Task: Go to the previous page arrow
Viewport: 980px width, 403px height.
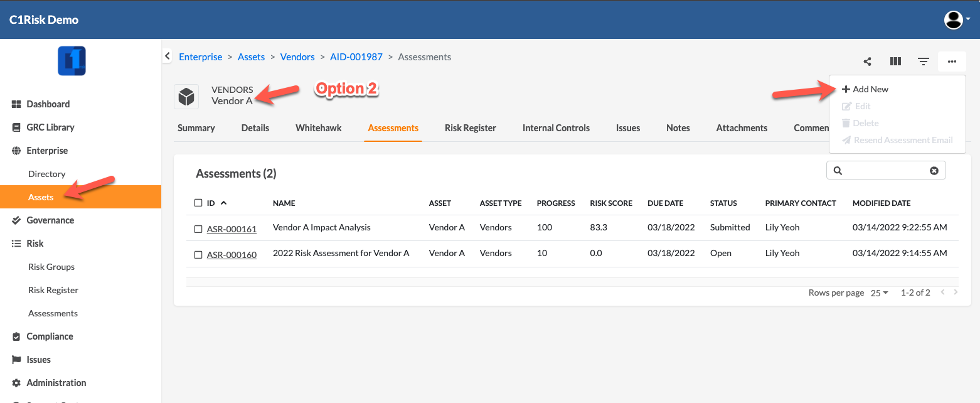Action: 942,293
